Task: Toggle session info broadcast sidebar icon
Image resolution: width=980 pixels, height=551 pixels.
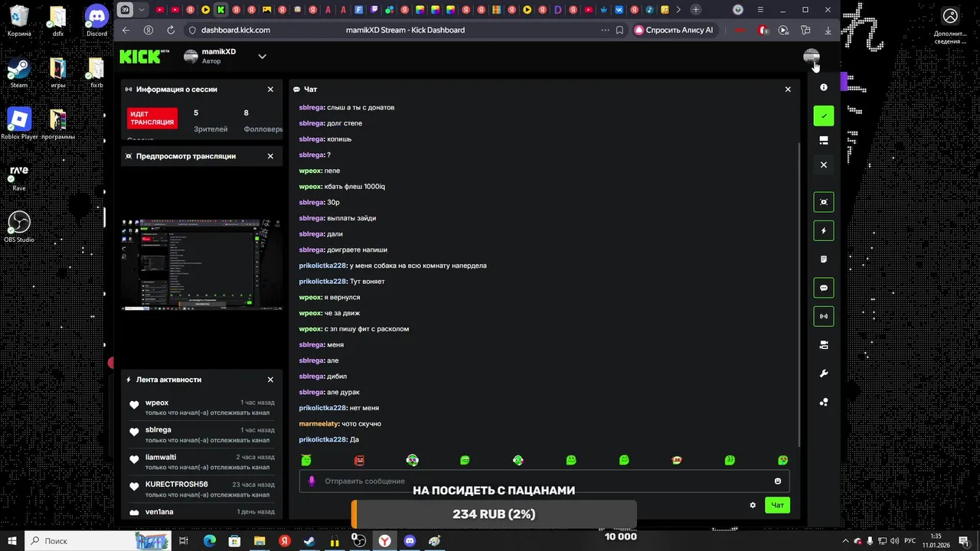Action: click(824, 316)
